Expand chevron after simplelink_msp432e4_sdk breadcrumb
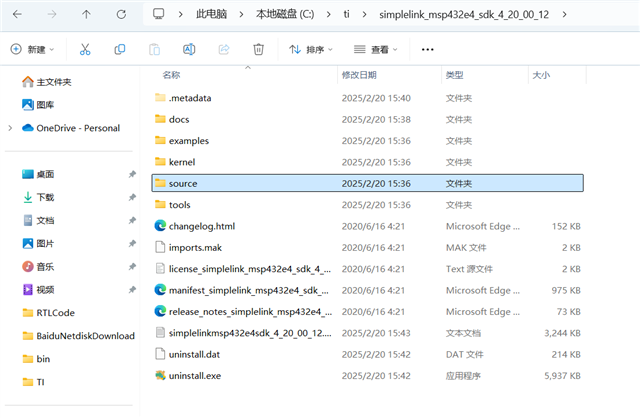The width and height of the screenshot is (640, 418). pos(564,15)
